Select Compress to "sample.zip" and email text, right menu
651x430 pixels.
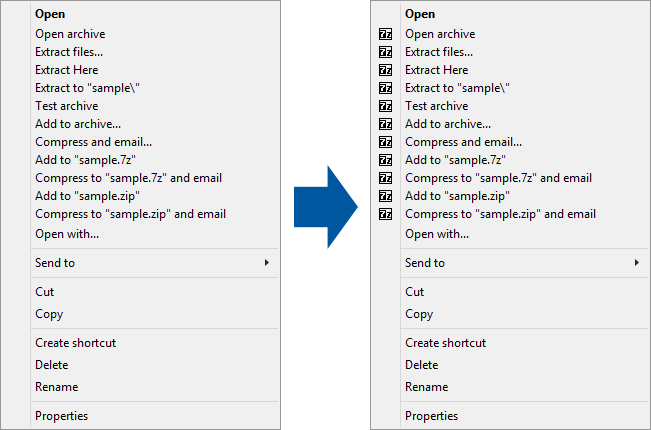coord(500,214)
